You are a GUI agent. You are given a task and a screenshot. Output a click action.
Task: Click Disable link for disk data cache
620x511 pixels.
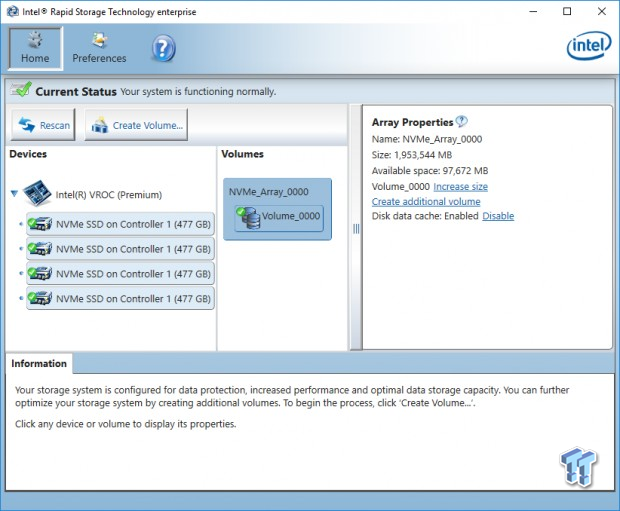pos(498,216)
